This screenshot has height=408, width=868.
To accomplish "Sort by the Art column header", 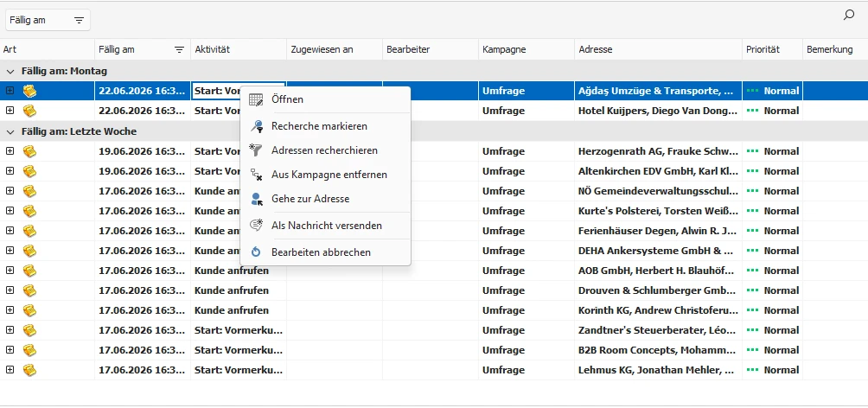I will pos(47,50).
